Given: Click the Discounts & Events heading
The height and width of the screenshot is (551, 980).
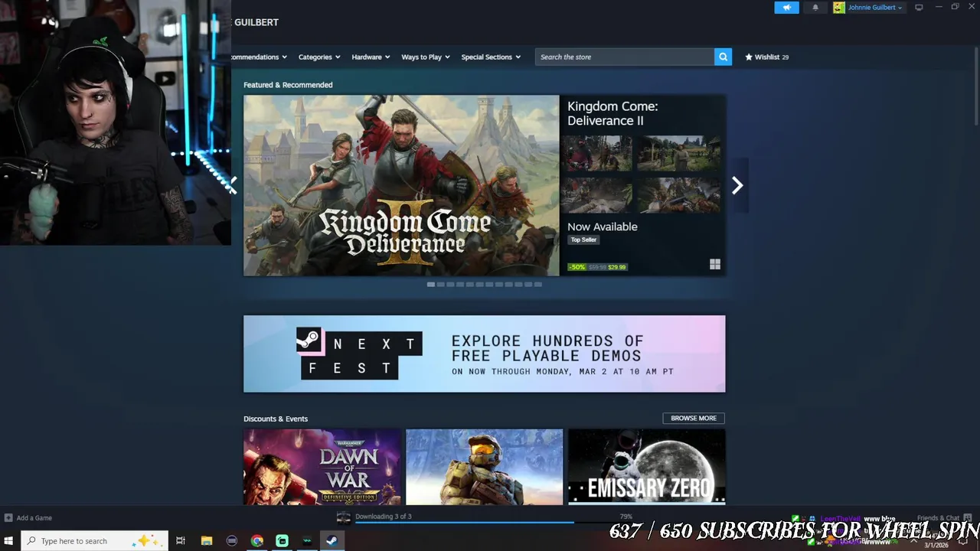Looking at the screenshot, I should (276, 419).
